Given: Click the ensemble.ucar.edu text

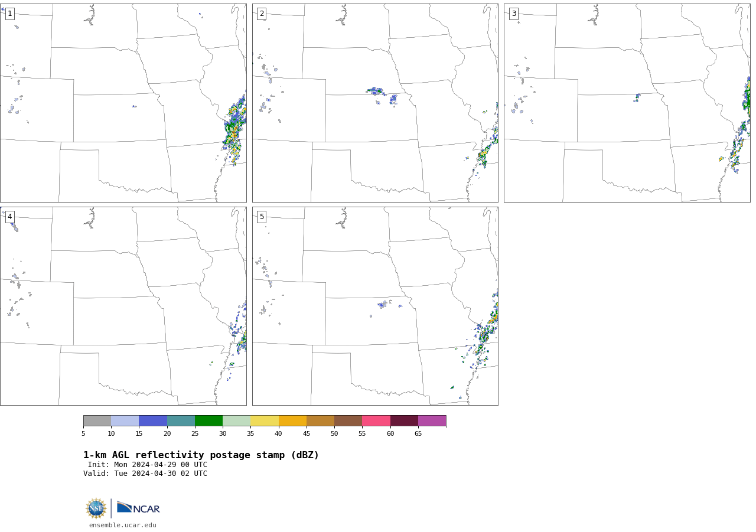Looking at the screenshot, I should (123, 525).
